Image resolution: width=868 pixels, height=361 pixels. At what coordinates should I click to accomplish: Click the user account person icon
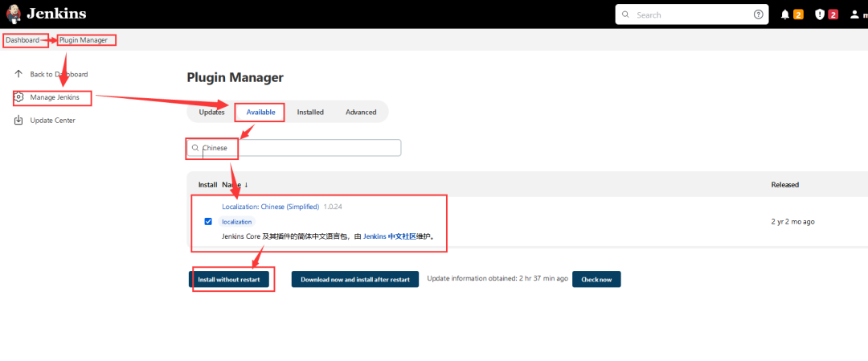click(x=854, y=15)
